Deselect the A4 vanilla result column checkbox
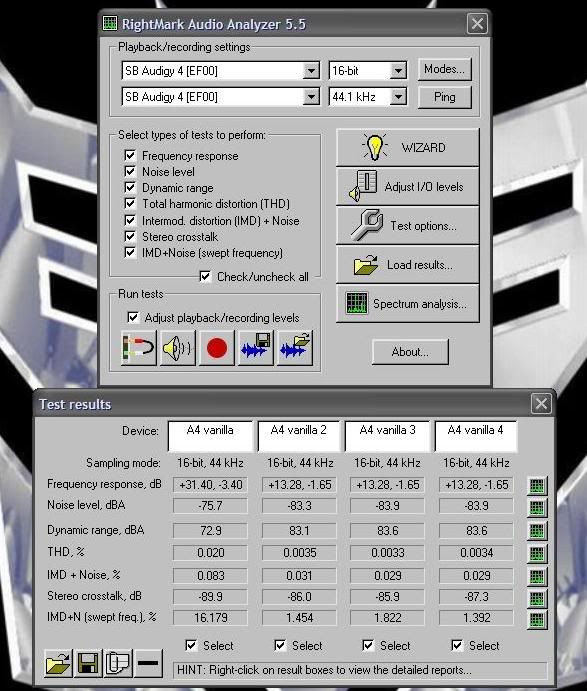This screenshot has height=691, width=587. 191,646
